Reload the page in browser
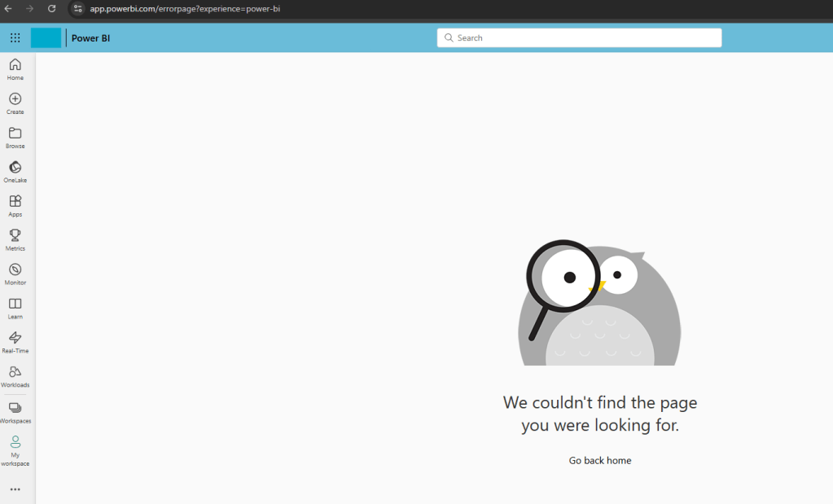 (x=51, y=8)
